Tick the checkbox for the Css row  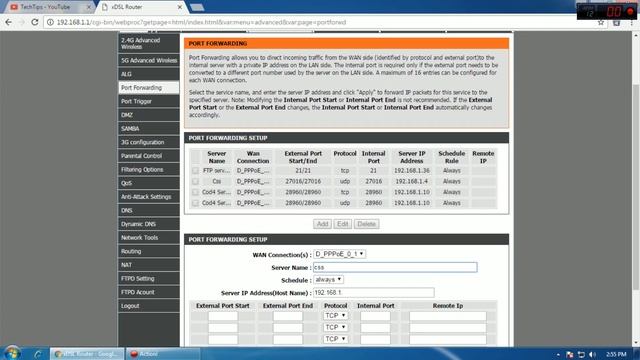click(x=195, y=181)
